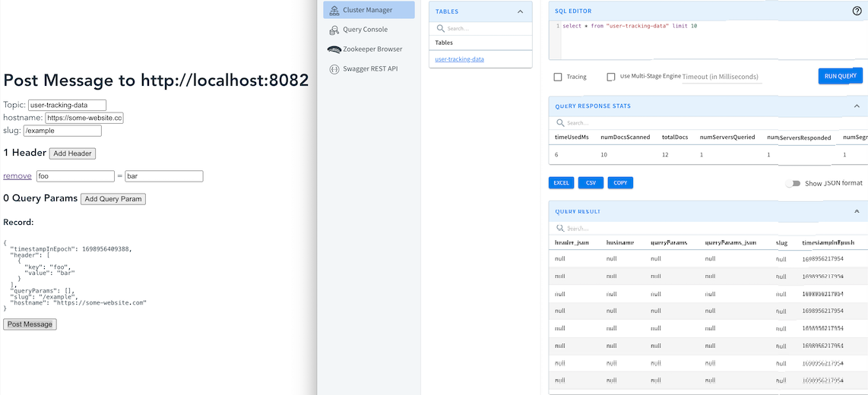
Task: Open Query Console in sidebar
Action: [365, 30]
